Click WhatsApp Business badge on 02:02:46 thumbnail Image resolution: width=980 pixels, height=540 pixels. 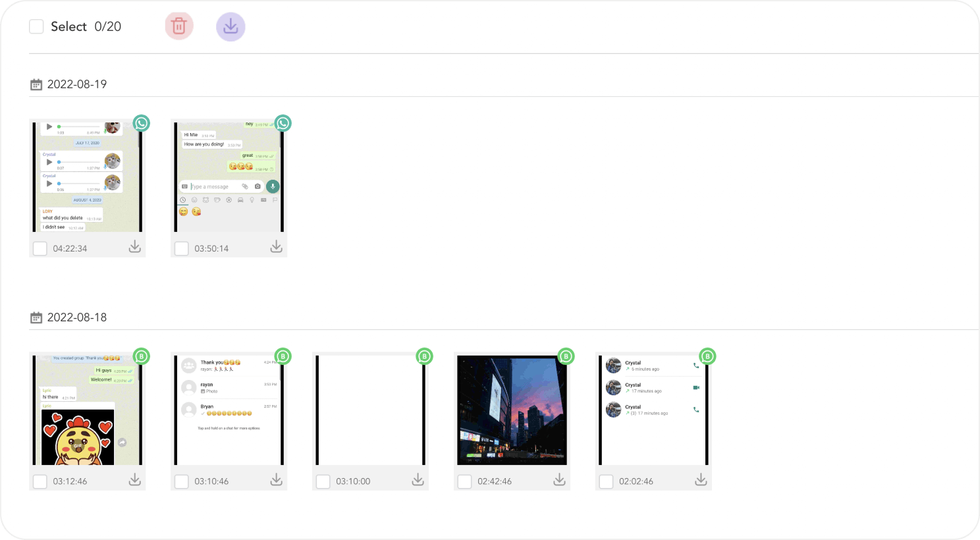(x=708, y=356)
